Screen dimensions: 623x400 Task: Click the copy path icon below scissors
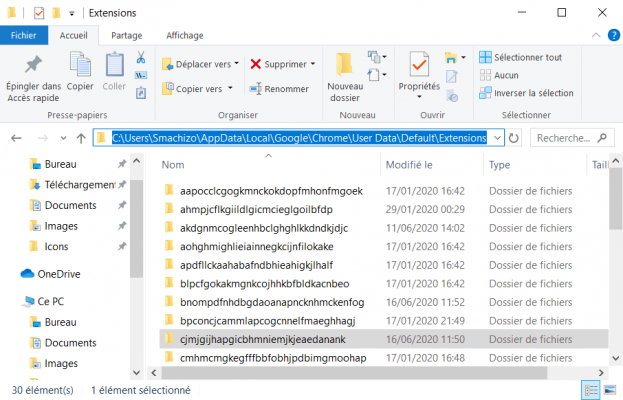(x=141, y=75)
